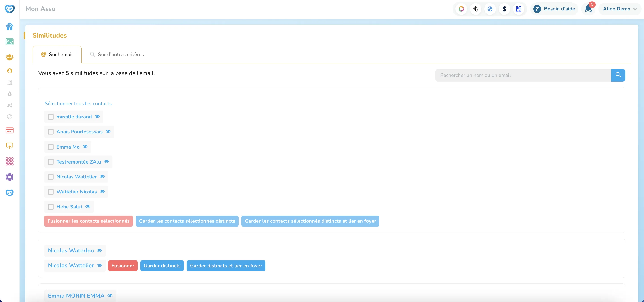
Task: Click Sélectionner tous les contacts link
Action: (x=78, y=104)
